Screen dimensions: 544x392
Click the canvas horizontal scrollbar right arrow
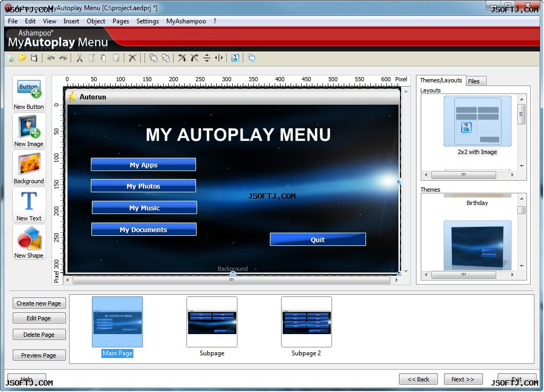pos(396,280)
